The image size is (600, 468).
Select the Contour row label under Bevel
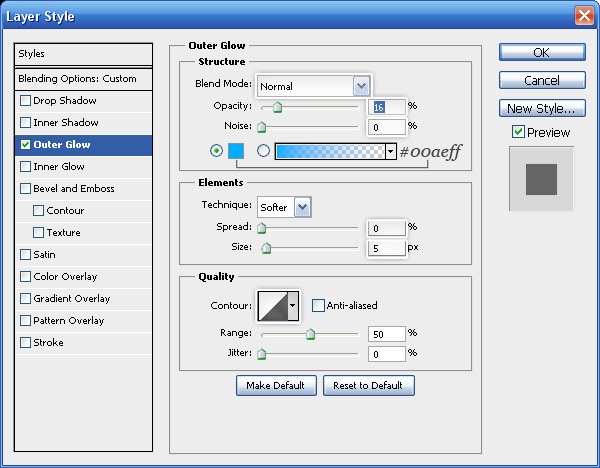[65, 210]
